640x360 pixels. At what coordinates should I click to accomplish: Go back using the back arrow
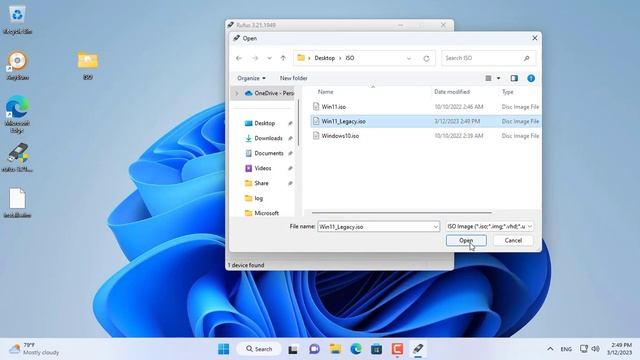239,58
